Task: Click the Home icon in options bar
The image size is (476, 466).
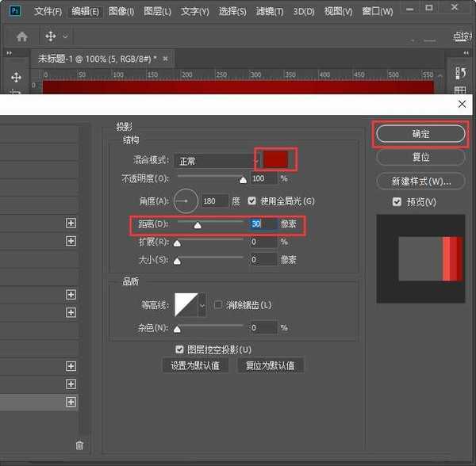Action: click(22, 36)
